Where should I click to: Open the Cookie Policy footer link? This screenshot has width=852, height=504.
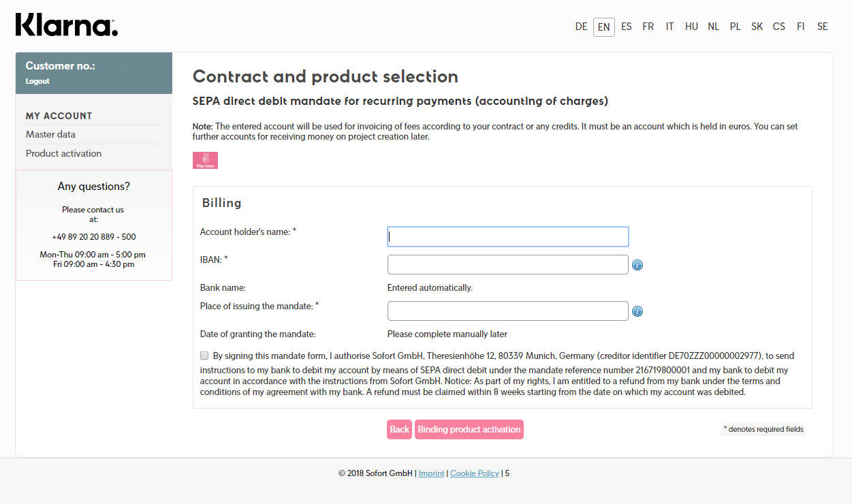click(x=475, y=473)
